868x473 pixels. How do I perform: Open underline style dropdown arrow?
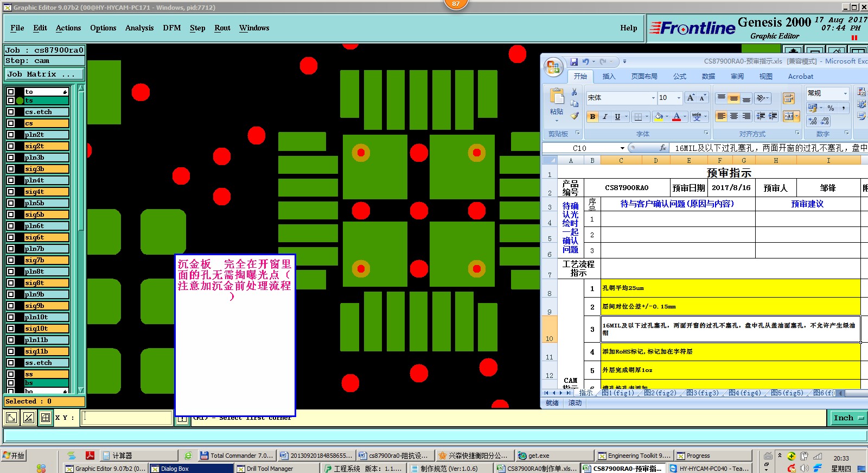point(626,117)
